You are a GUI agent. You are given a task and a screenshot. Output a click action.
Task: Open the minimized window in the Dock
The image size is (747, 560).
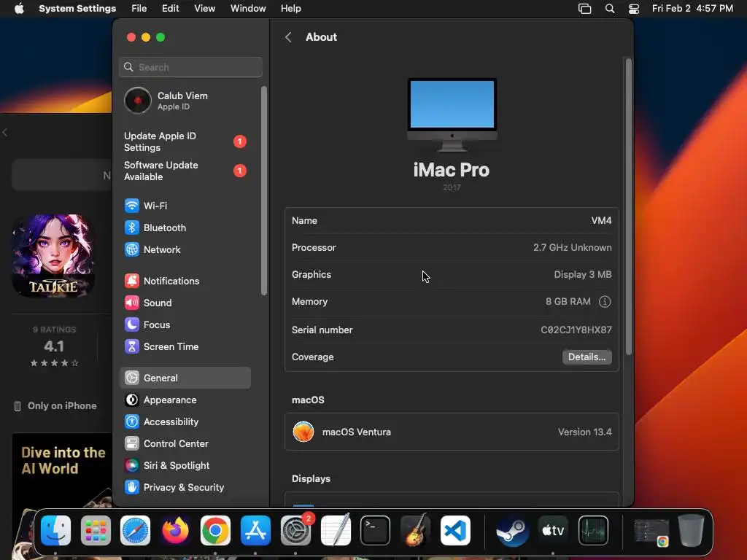651,531
